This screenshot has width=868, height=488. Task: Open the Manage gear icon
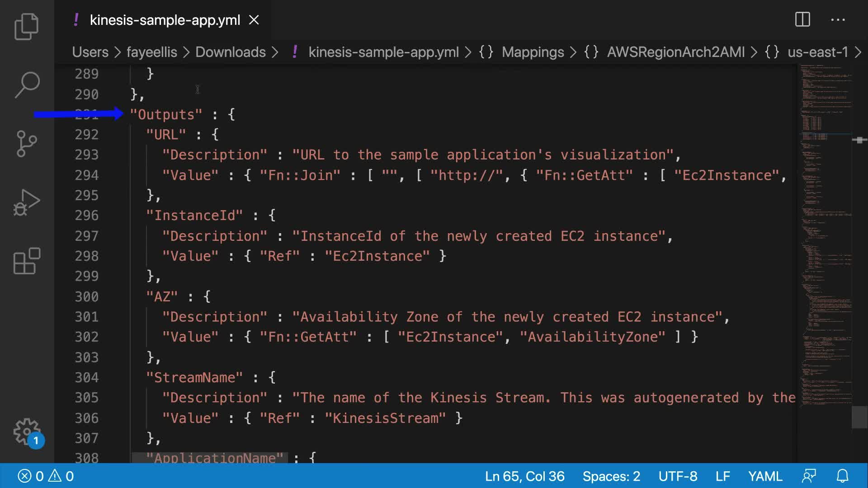(x=27, y=432)
